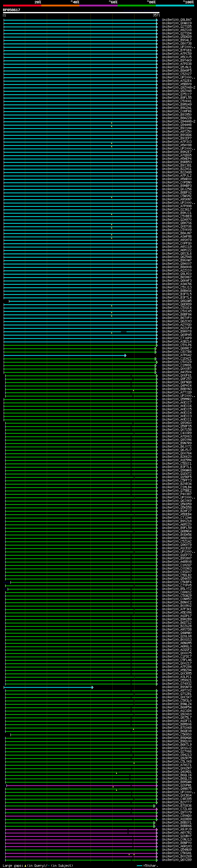Select hit UniRef100_C7ZL49

tap(177, 809)
